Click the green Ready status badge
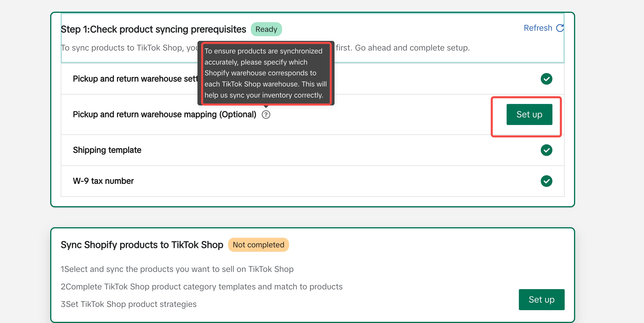Image resolution: width=644 pixels, height=323 pixels. [x=266, y=29]
